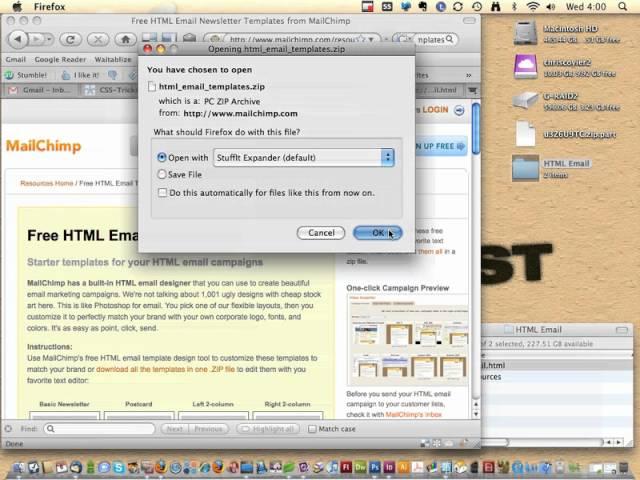Screen dimensions: 640x480
Task: Click the Evernote elephant menu bar icon
Action: click(422, 7)
